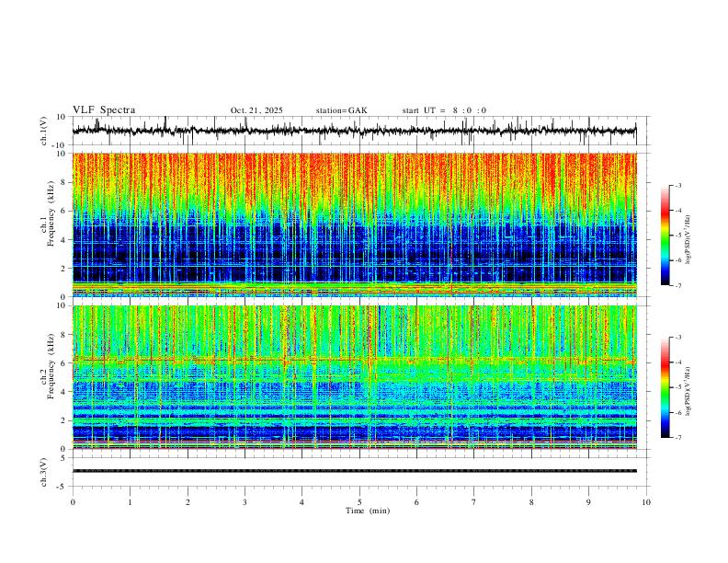The height and width of the screenshot is (563, 728).
Task: Click time axis tick label '3'
Action: pos(245,502)
